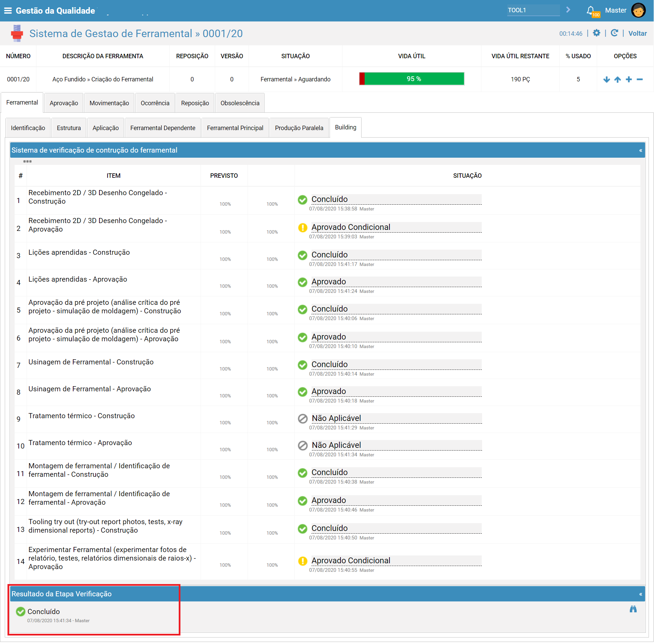Select the Ferramental tab
Image resolution: width=654 pixels, height=644 pixels.
pyautogui.click(x=22, y=103)
